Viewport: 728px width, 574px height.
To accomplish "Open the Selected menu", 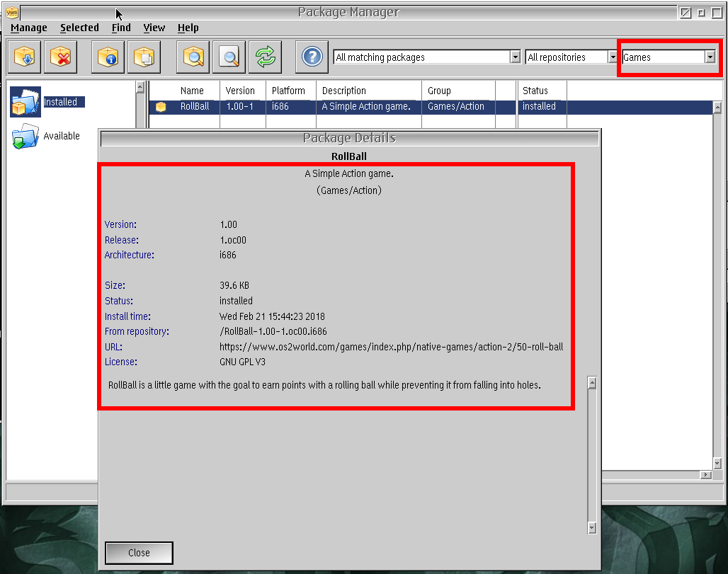I will (x=79, y=28).
